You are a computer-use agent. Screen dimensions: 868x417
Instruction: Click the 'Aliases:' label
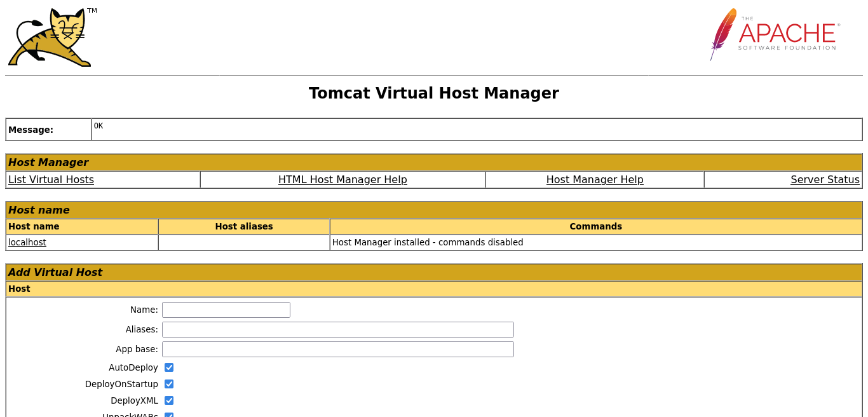(x=142, y=329)
